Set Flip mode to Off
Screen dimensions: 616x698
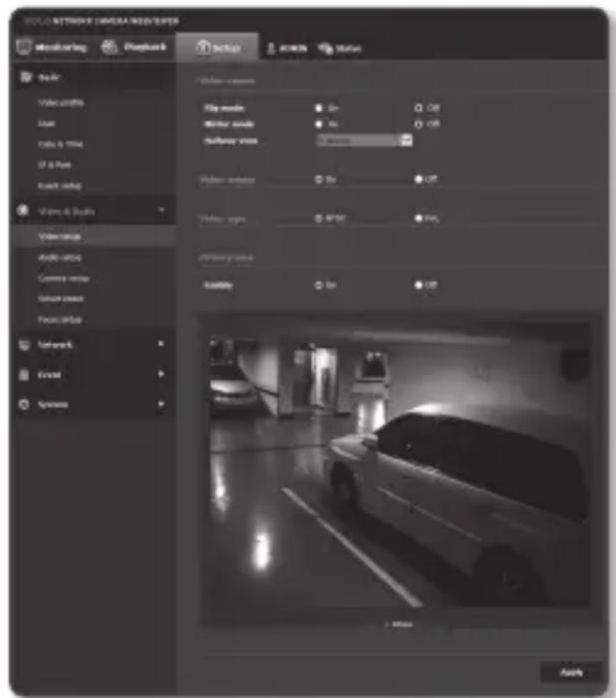tap(419, 108)
